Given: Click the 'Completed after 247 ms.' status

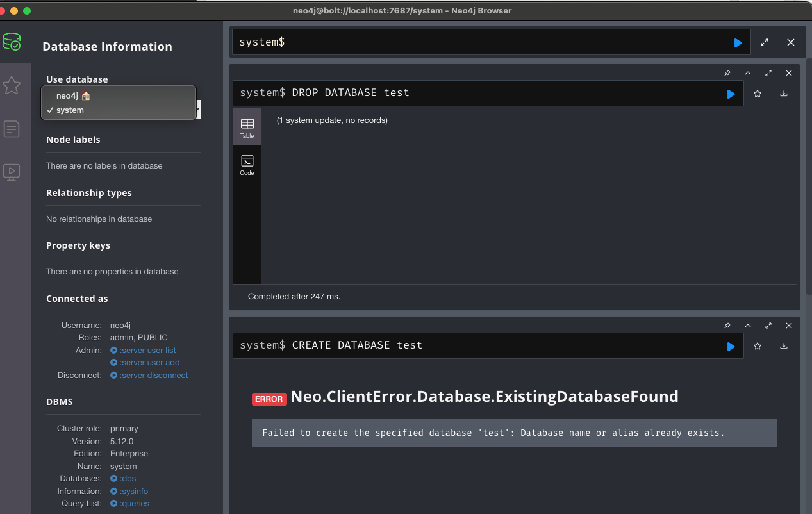Looking at the screenshot, I should [294, 297].
